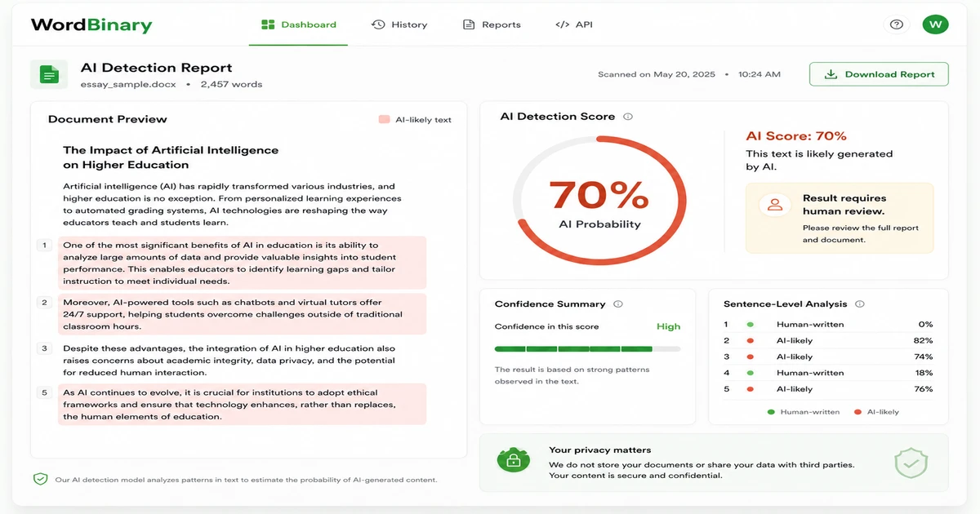Screen dimensions: 980x514
Task: Click the 10:24 AM timestamp
Action: pos(759,74)
